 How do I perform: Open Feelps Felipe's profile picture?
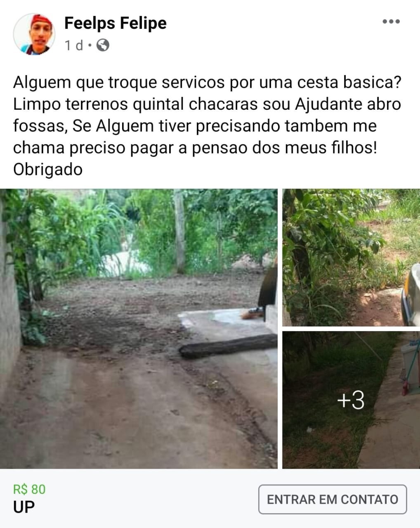[x=34, y=34]
